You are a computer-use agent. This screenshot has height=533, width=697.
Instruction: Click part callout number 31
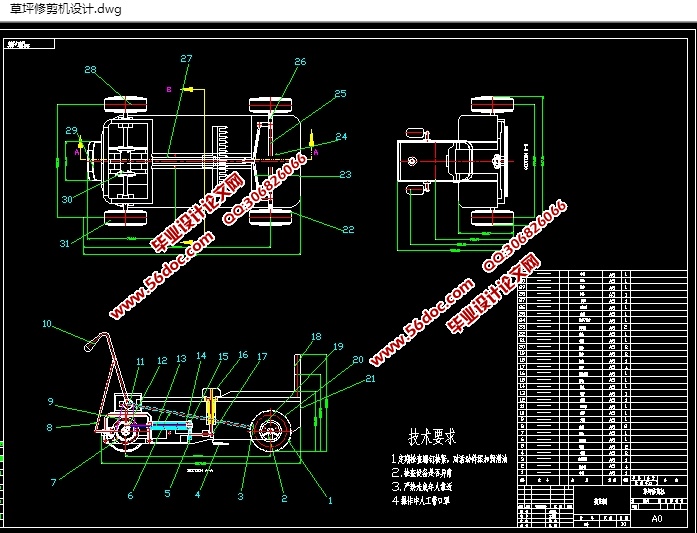tap(64, 243)
